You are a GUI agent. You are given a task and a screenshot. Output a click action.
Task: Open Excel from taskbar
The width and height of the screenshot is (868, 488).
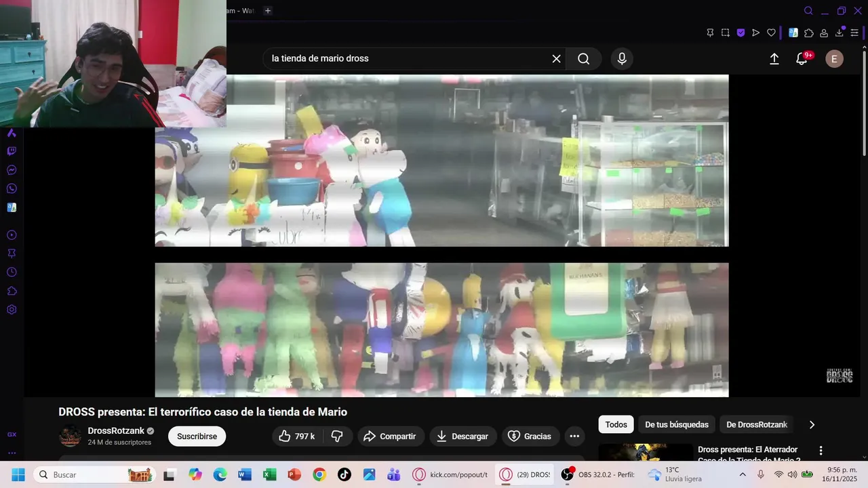click(269, 474)
